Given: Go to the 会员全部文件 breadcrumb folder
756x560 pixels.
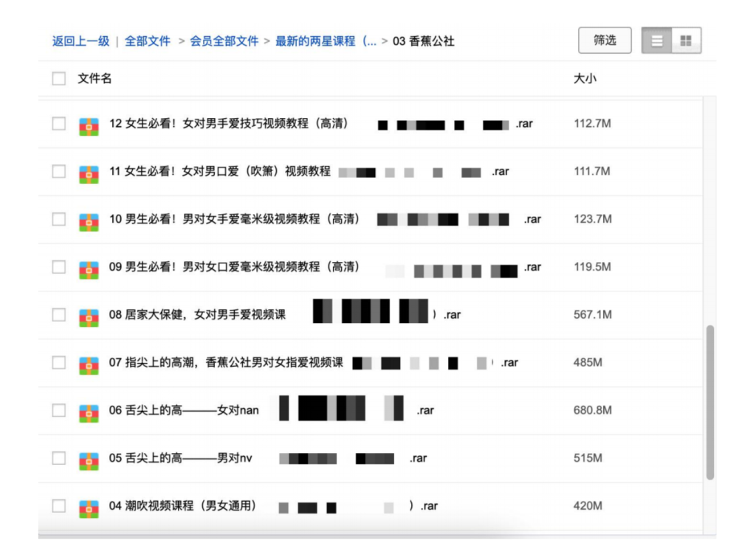Looking at the screenshot, I should pyautogui.click(x=224, y=41).
